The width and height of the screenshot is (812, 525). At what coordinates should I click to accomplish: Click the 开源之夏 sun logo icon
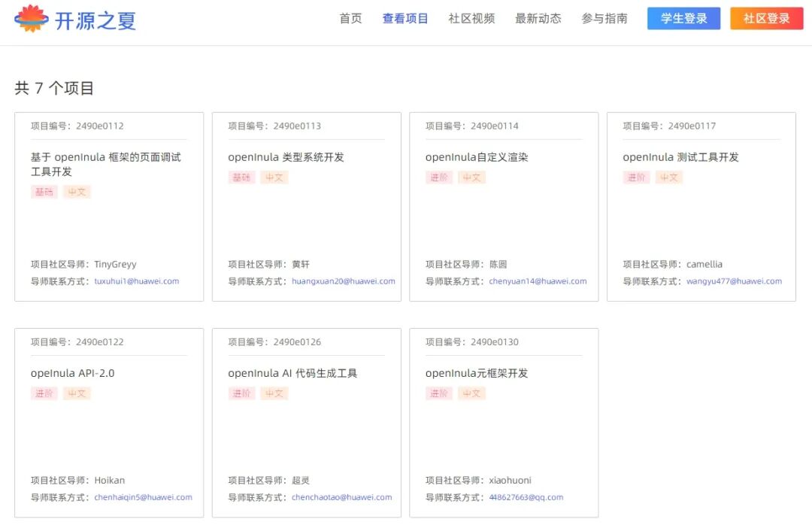30,19
